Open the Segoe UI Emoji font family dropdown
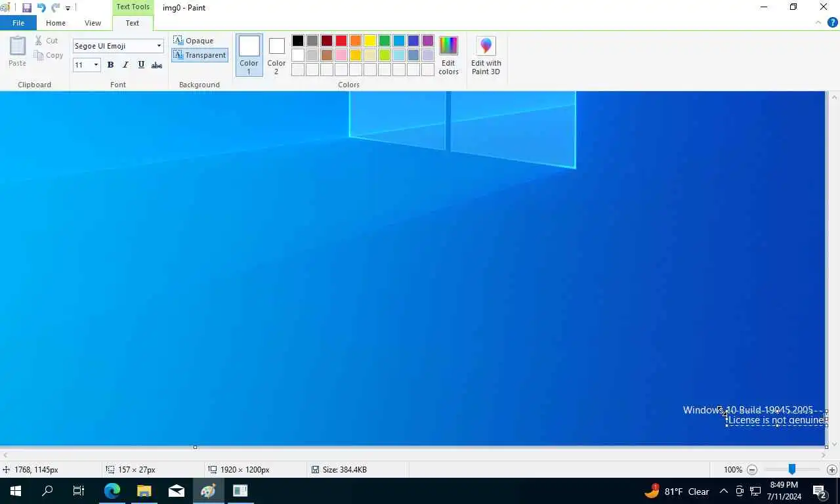Viewport: 840px width, 504px height. [x=159, y=46]
